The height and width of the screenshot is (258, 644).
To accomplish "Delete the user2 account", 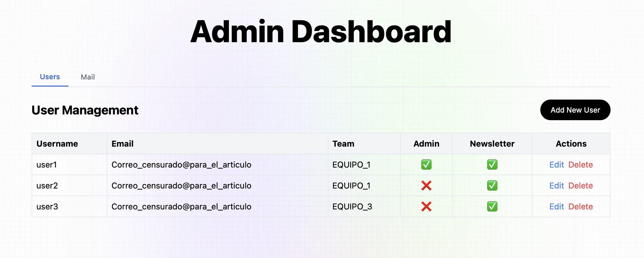I will [580, 185].
